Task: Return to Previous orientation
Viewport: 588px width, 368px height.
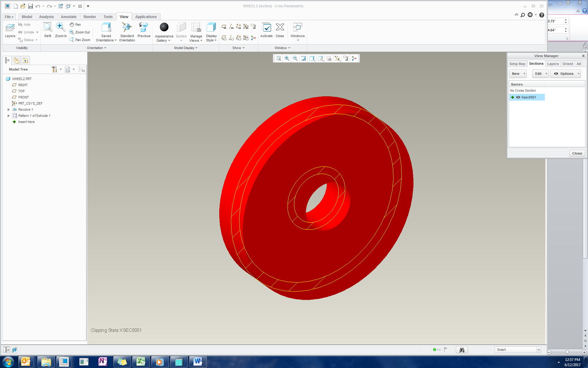Action: tap(144, 30)
